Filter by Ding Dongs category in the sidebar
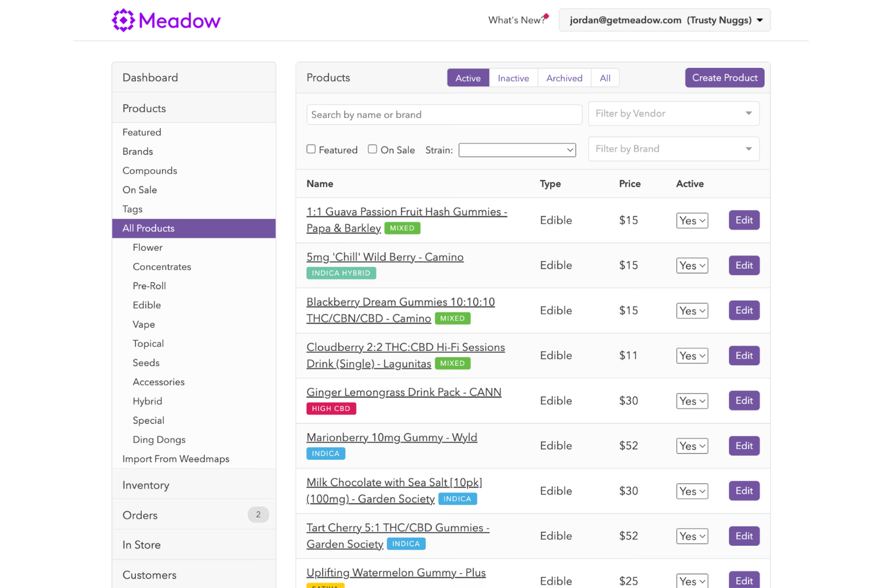The width and height of the screenshot is (882, 588). point(159,440)
